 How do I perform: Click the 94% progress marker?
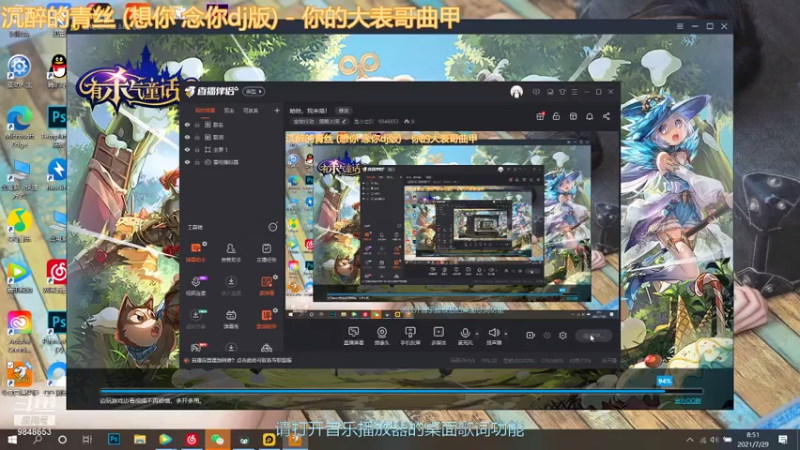664,381
